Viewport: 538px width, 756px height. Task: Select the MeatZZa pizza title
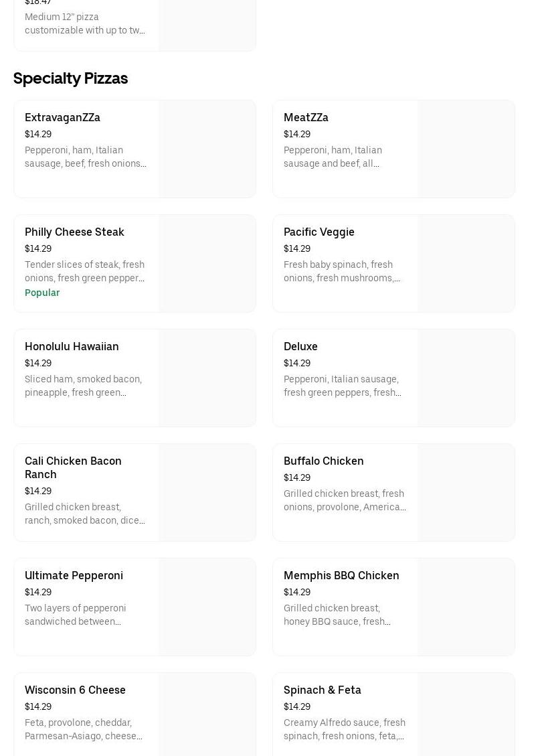306,117
